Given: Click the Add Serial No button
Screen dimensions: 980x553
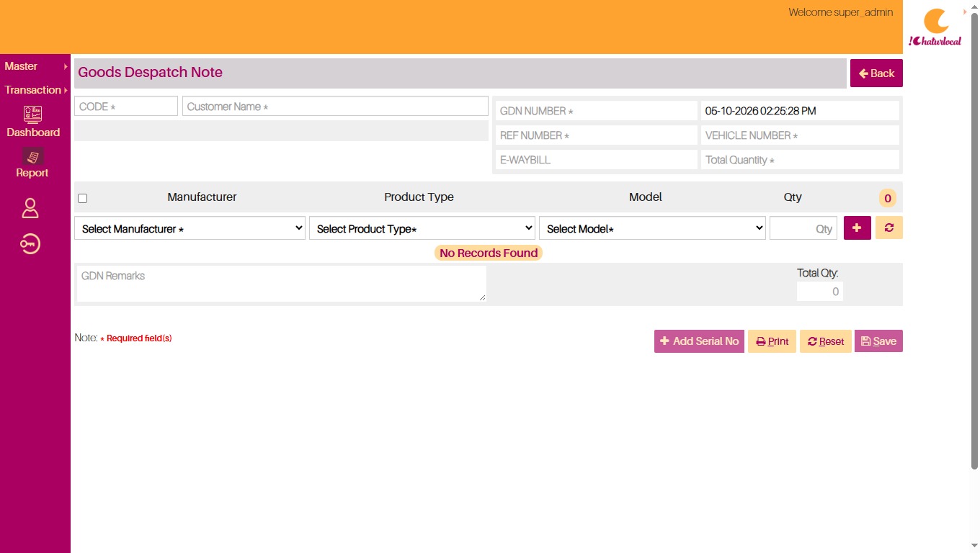Looking at the screenshot, I should (x=699, y=341).
